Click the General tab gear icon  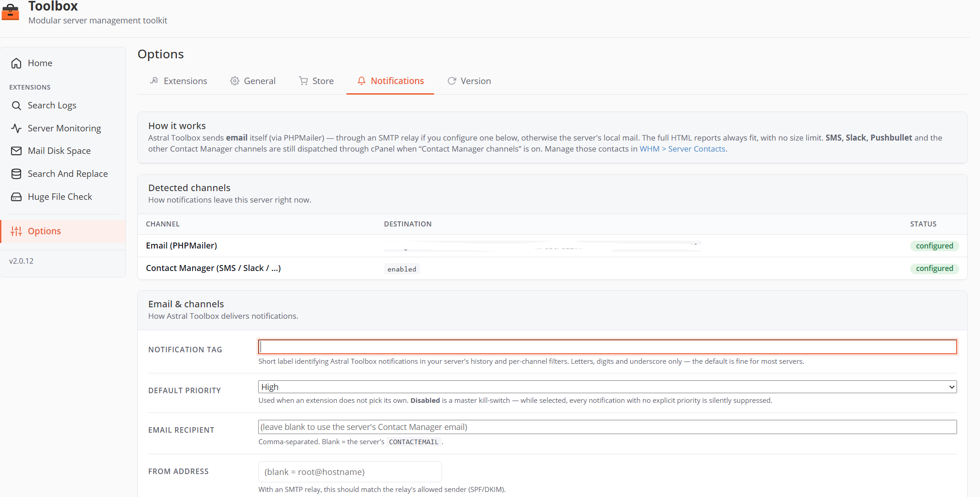coord(235,81)
